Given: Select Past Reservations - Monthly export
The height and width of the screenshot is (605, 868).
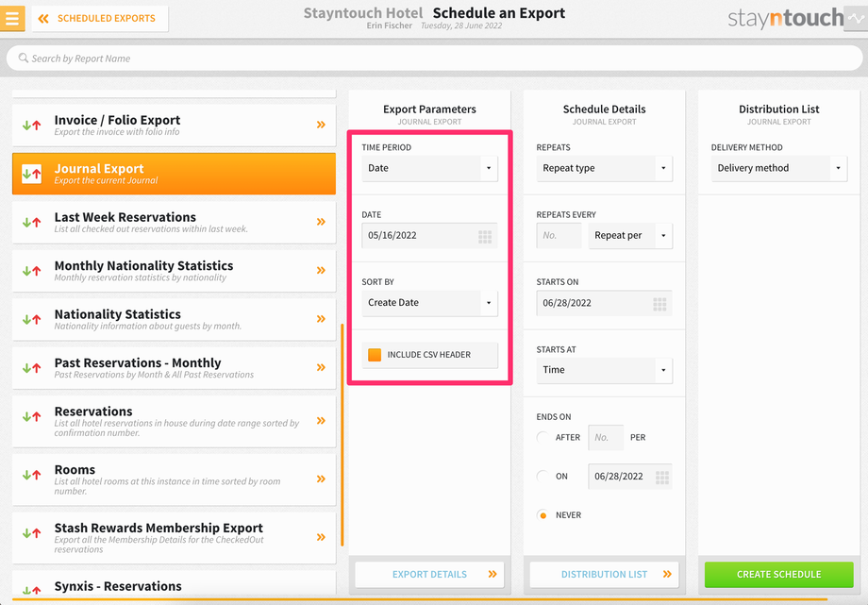Looking at the screenshot, I should tap(174, 368).
